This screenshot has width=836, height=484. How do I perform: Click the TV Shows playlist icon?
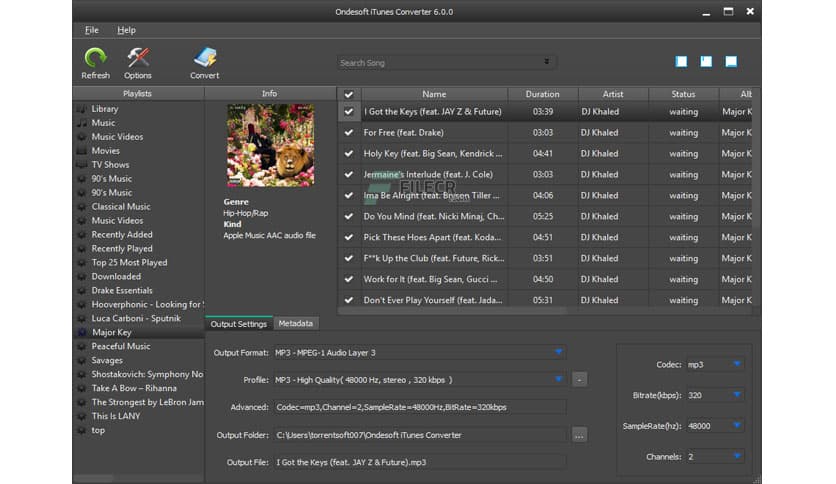(x=82, y=165)
